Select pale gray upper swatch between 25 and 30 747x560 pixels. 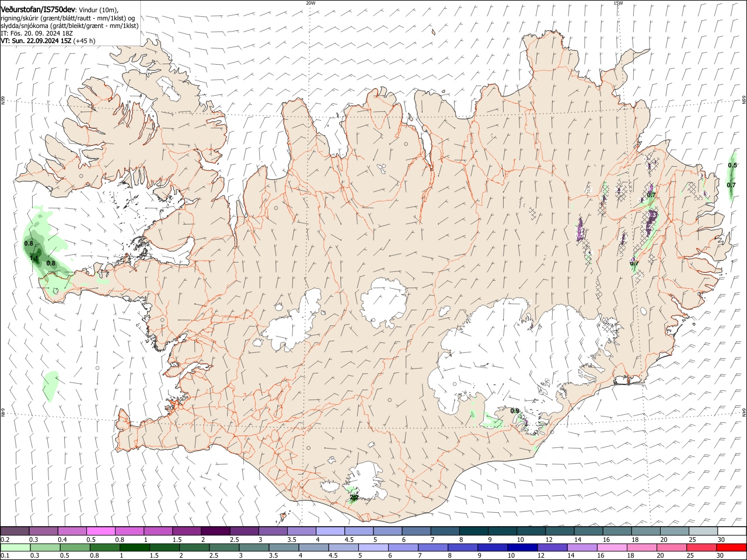point(703,531)
